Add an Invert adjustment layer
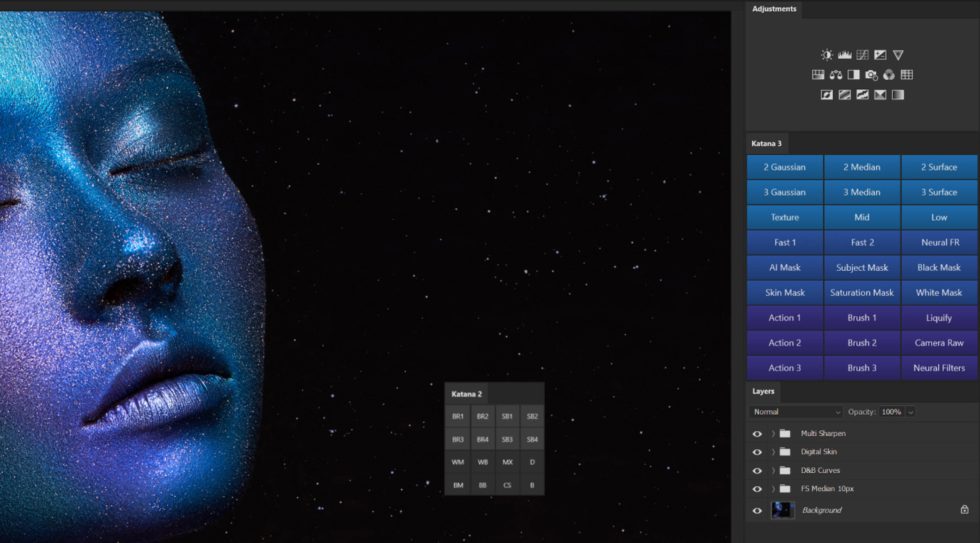 [827, 95]
